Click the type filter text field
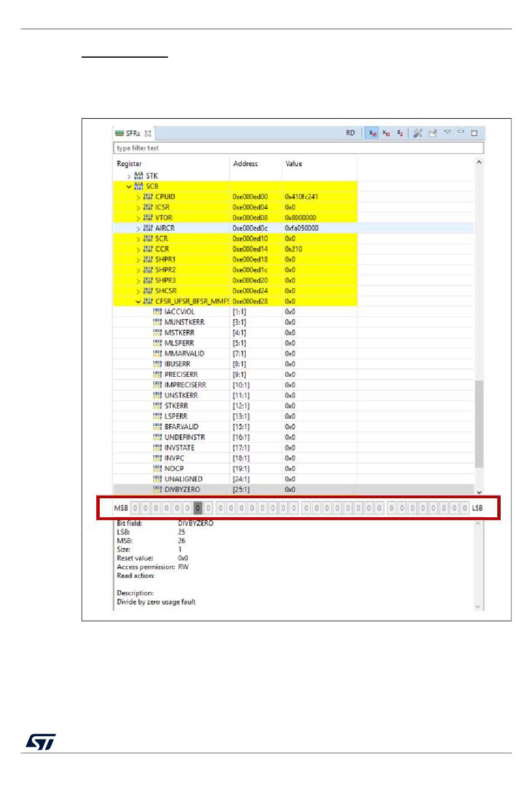 (298, 148)
